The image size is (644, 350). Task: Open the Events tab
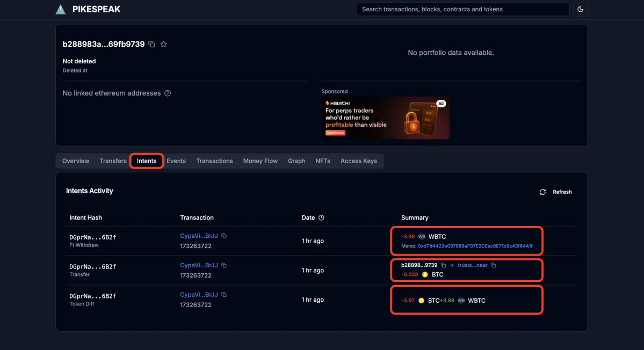tap(176, 161)
